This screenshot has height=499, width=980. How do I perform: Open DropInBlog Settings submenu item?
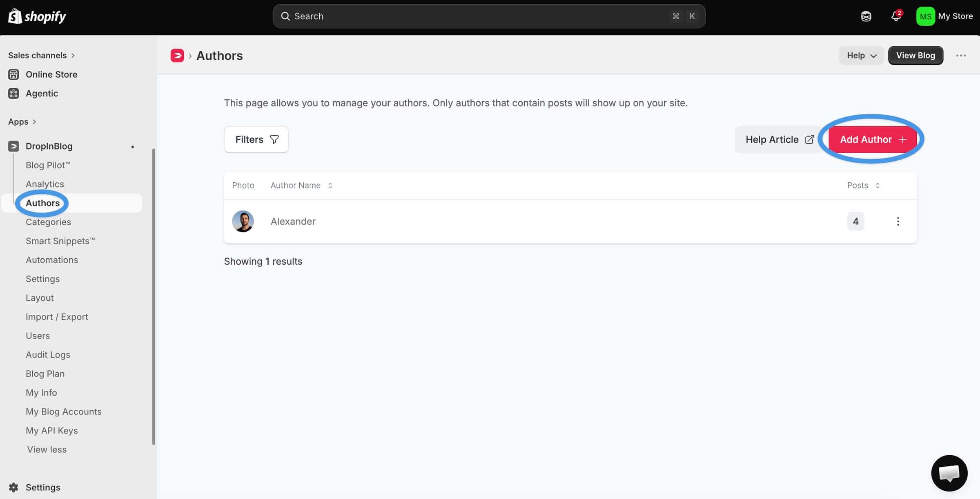pyautogui.click(x=42, y=279)
